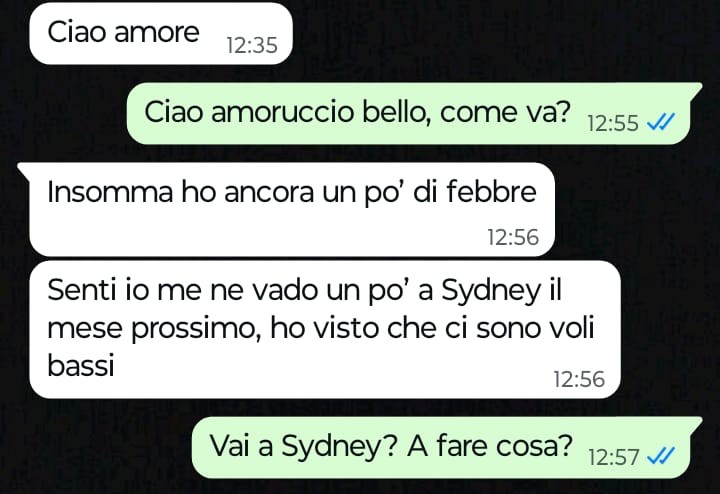Click the 12:55 timestamp on the green bubble
The height and width of the screenshot is (494, 720).
(x=613, y=123)
